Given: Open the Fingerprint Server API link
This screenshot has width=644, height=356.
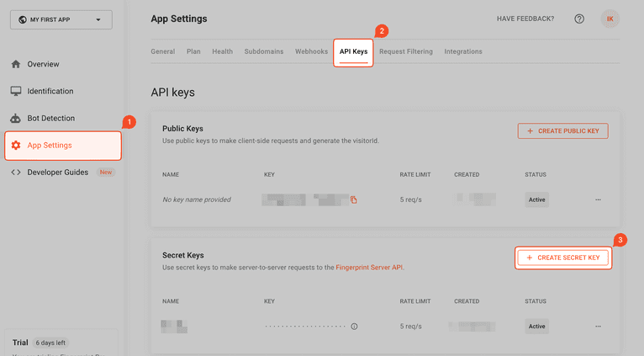Looking at the screenshot, I should 371,268.
